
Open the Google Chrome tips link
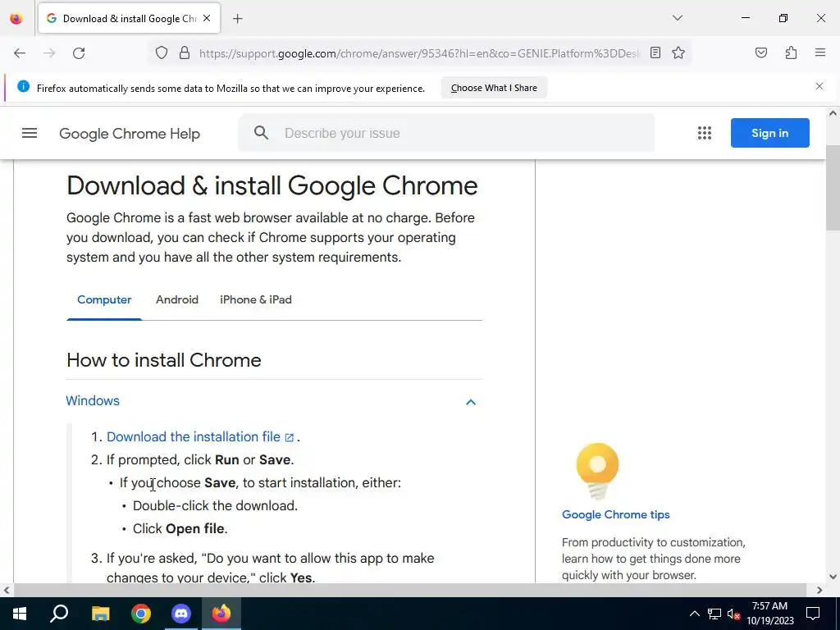click(615, 514)
